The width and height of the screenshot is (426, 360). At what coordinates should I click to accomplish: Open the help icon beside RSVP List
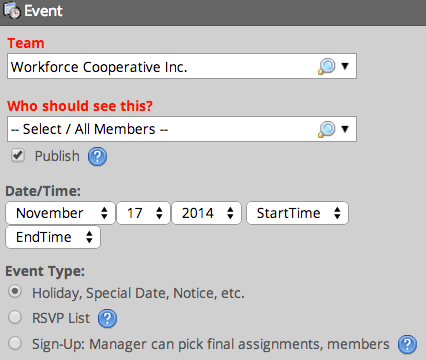[107, 318]
